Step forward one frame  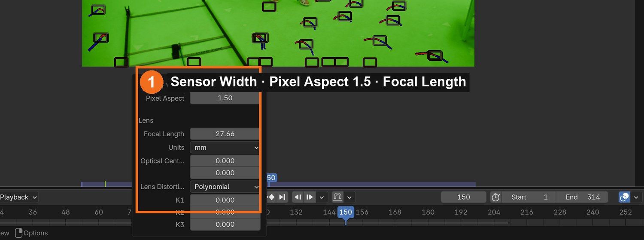[x=310, y=197]
